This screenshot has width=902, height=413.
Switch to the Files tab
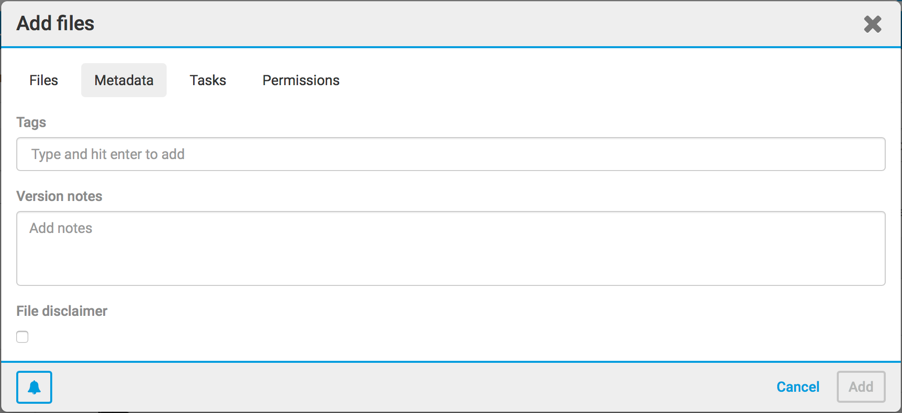[x=43, y=80]
